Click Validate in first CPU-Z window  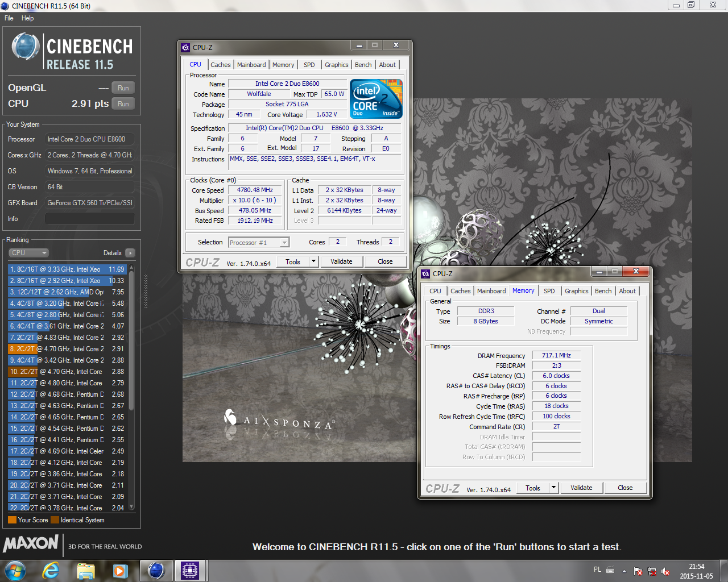[x=341, y=261]
